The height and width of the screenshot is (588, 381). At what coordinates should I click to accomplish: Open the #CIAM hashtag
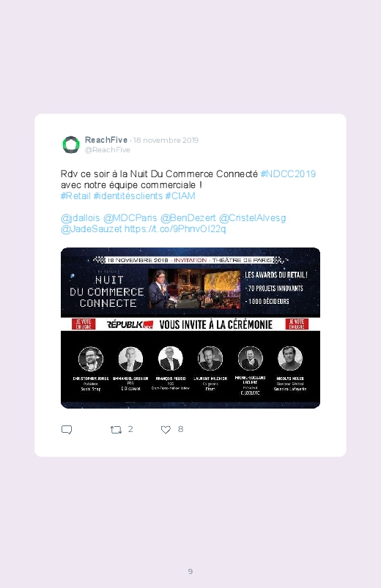point(180,196)
